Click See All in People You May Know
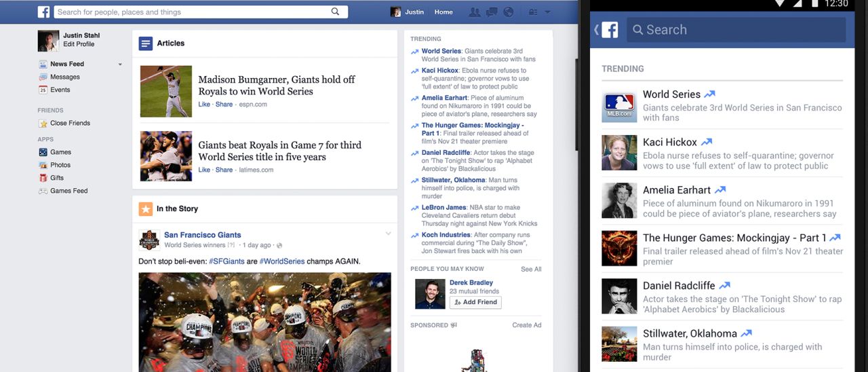868x372 pixels. pyautogui.click(x=531, y=269)
